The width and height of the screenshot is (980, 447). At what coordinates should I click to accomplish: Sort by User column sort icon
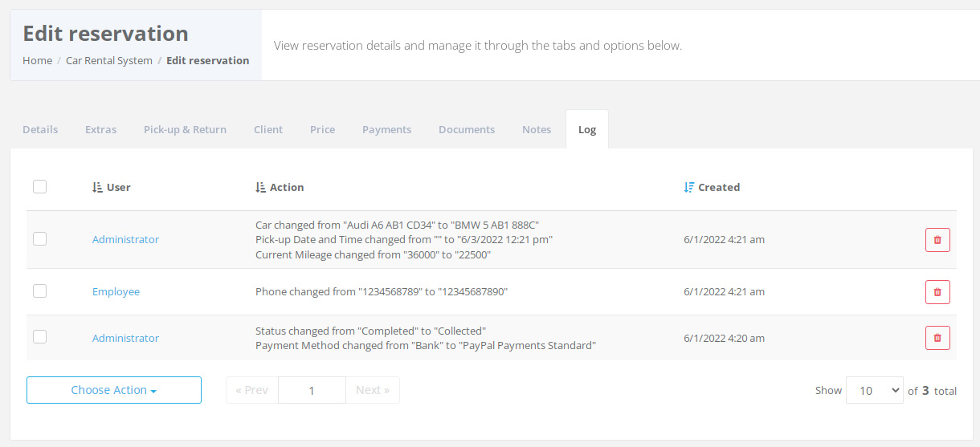97,187
